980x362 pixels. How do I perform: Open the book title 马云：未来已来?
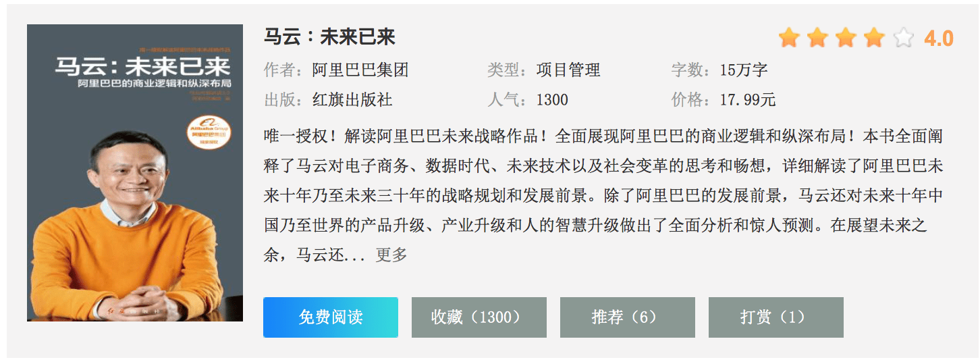tap(329, 37)
